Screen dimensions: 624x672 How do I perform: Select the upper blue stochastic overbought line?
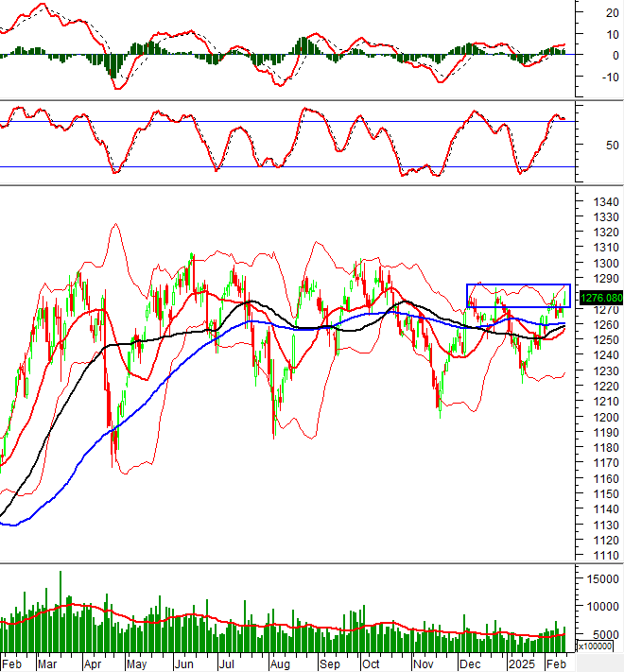point(284,121)
